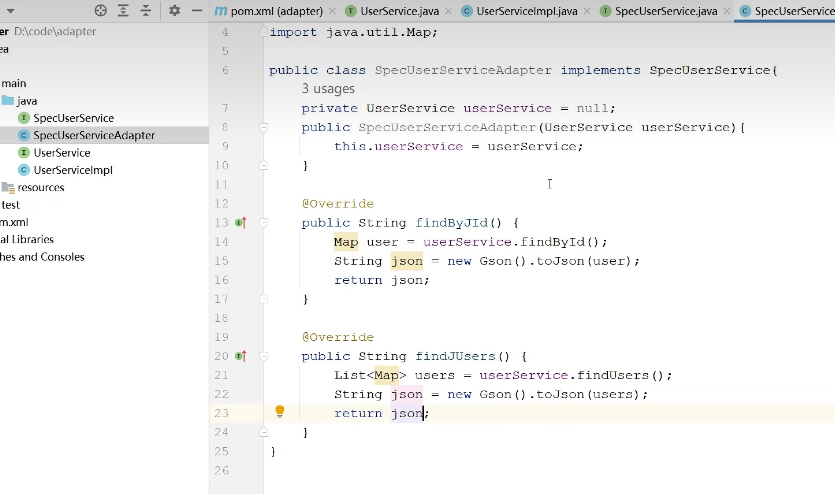Click the '3 usages' inlay hint

tap(328, 89)
